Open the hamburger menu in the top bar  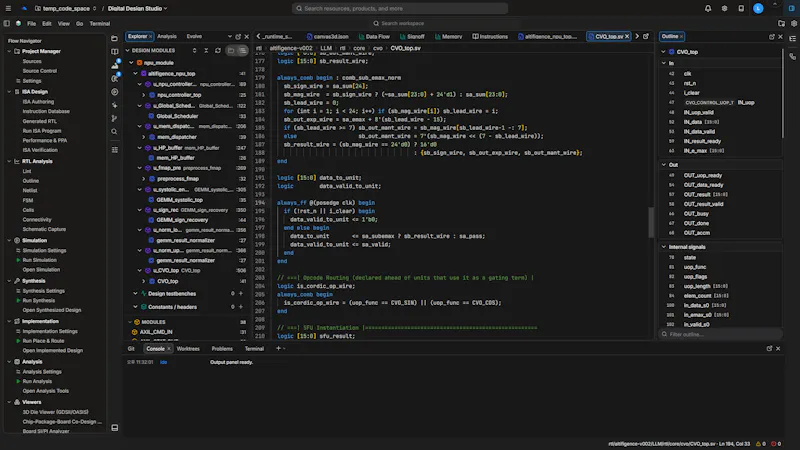[x=8, y=8]
